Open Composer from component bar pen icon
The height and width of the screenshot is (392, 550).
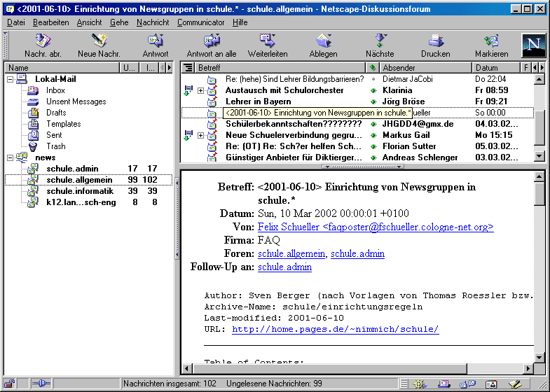(x=515, y=384)
